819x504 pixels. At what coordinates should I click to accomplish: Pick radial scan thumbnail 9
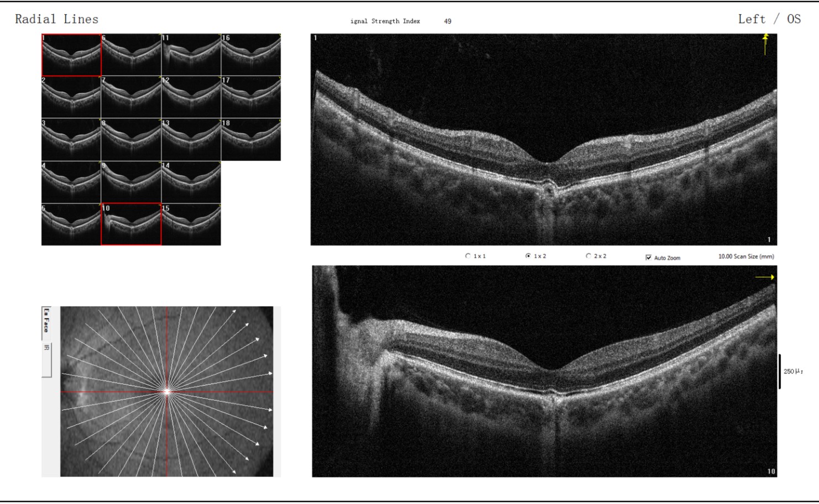132,182
